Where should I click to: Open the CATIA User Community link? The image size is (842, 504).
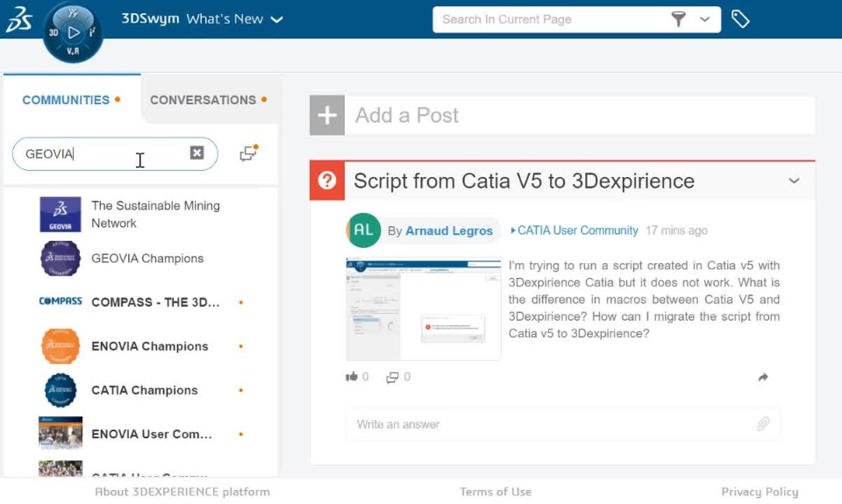click(x=577, y=231)
